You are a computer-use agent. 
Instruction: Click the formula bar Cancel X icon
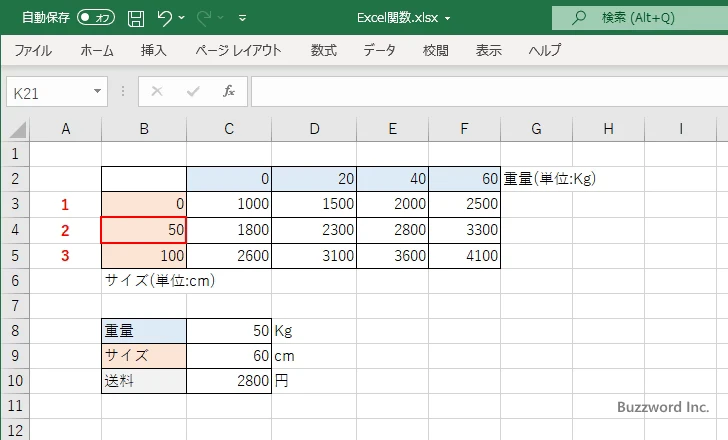[x=157, y=91]
